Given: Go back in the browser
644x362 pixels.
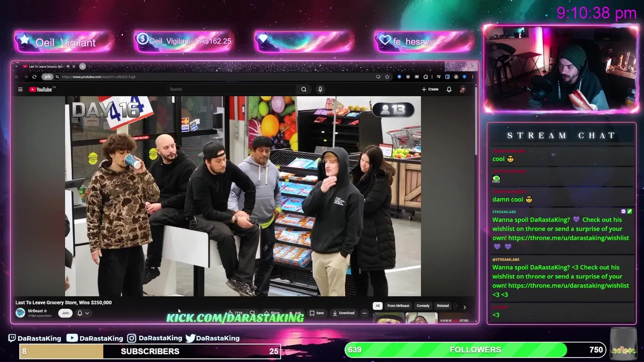Looking at the screenshot, I should pyautogui.click(x=17, y=77).
